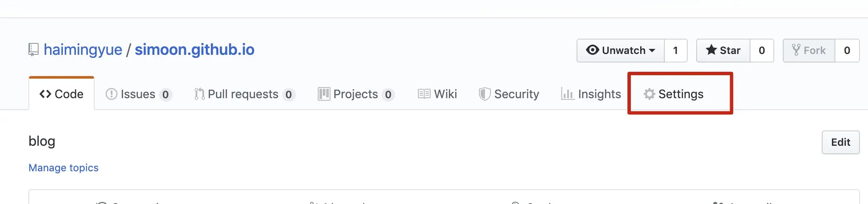Viewport: 868px width, 204px height.
Task: Switch to the Issues tab
Action: 137,94
